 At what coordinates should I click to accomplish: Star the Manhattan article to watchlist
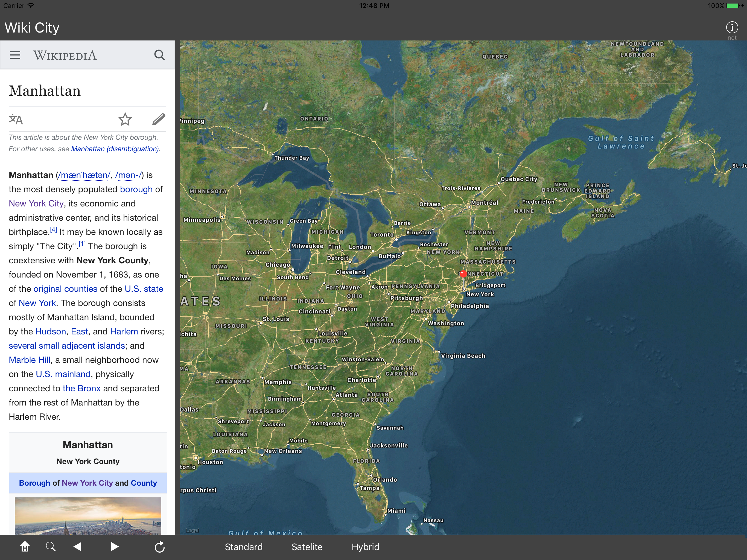125,119
